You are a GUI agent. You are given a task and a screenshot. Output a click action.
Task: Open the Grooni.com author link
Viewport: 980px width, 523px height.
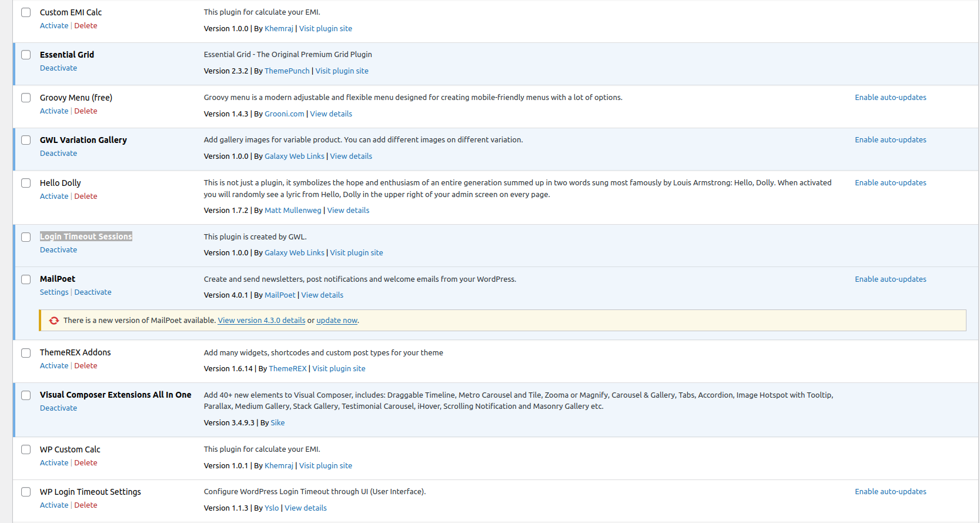click(285, 114)
